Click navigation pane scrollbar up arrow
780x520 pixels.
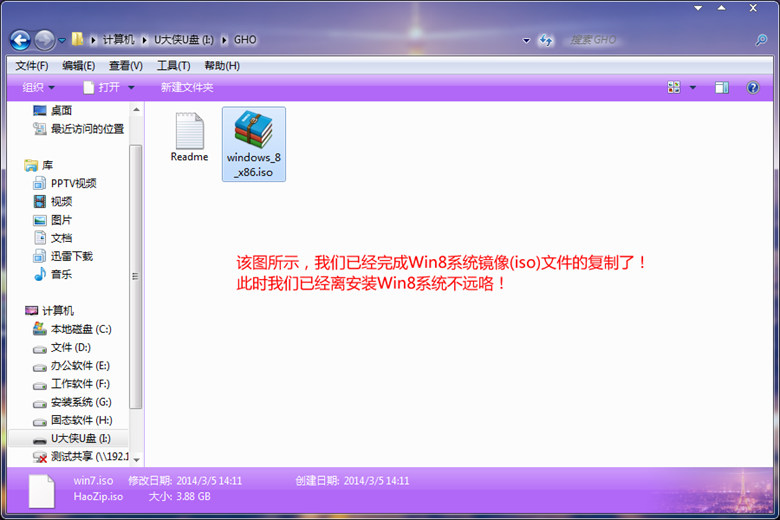(x=136, y=109)
